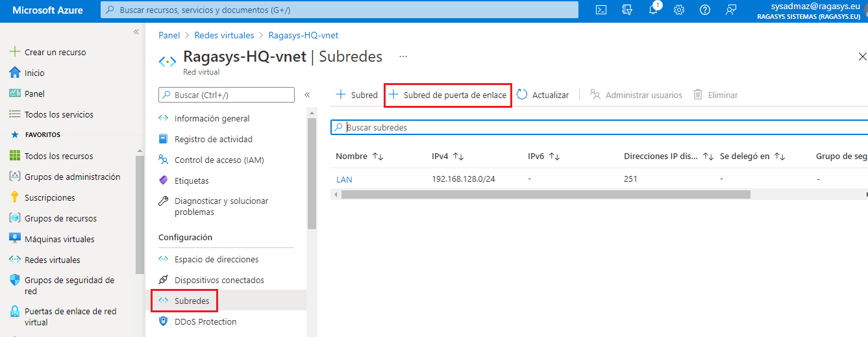Viewport: 868px width, 337px height.
Task: Click the purple tag icon for Etiquetas
Action: click(x=164, y=181)
